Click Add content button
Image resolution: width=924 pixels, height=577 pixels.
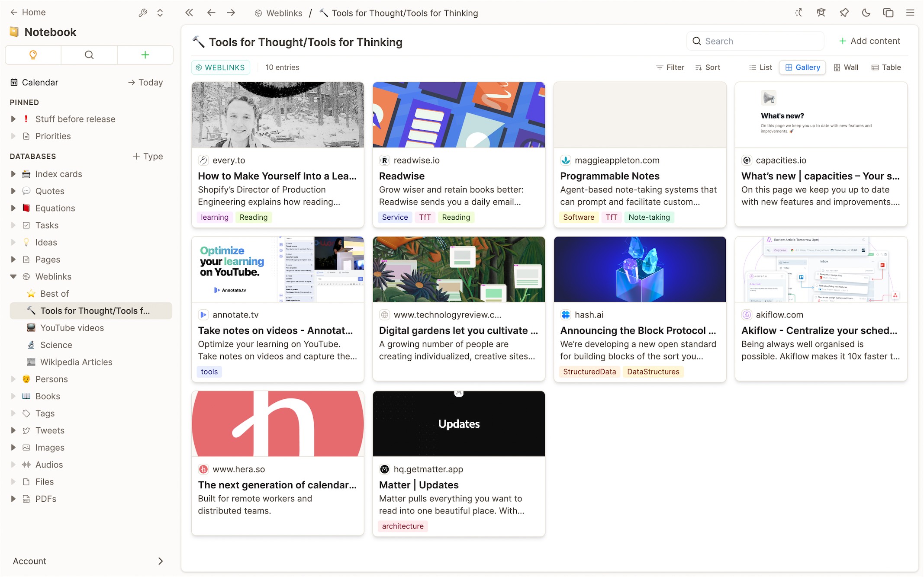869,41
